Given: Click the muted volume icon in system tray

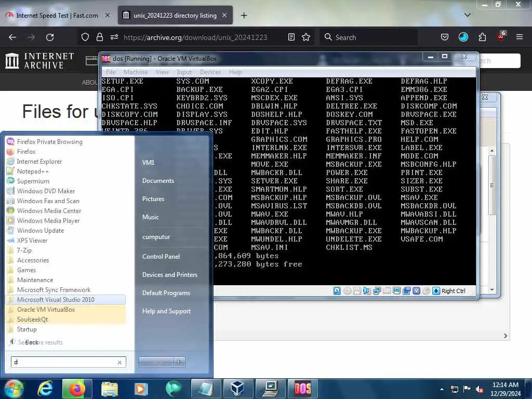Looking at the screenshot, I should point(480,390).
